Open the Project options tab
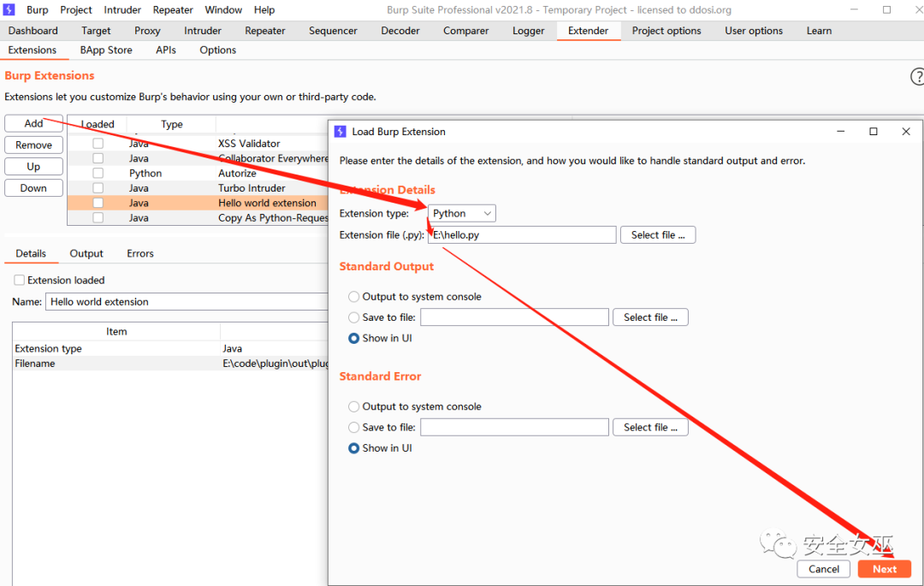 click(x=666, y=31)
